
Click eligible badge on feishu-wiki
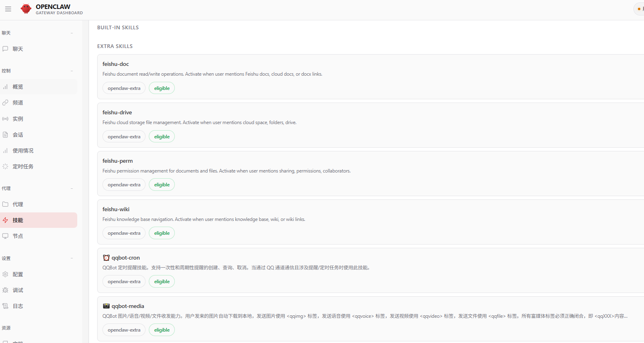(162, 233)
